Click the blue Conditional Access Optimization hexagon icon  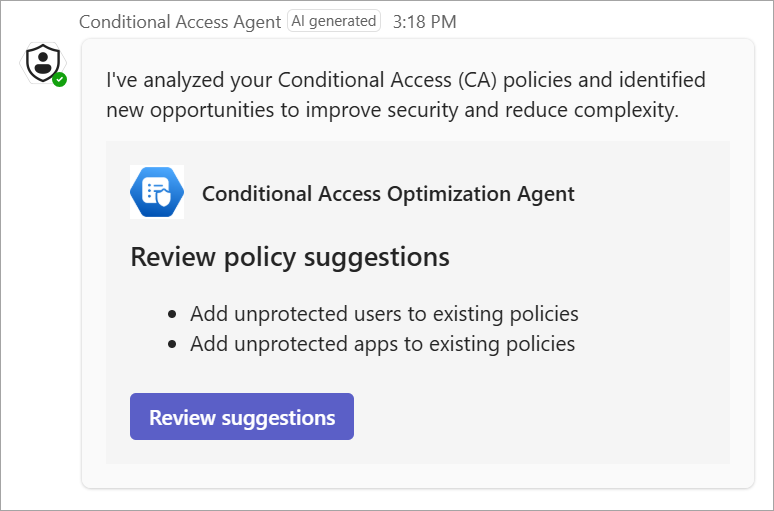[157, 192]
